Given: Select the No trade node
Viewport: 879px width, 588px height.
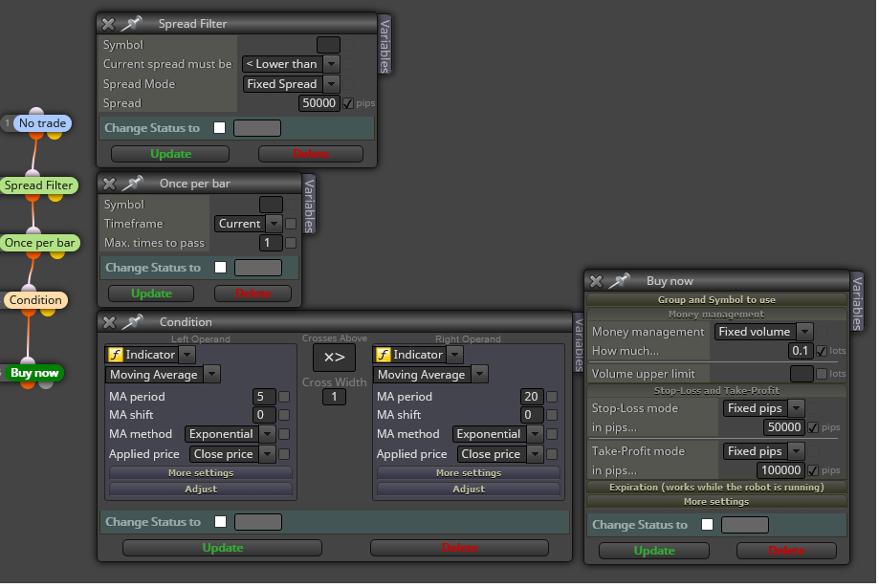Looking at the screenshot, I should 43,123.
